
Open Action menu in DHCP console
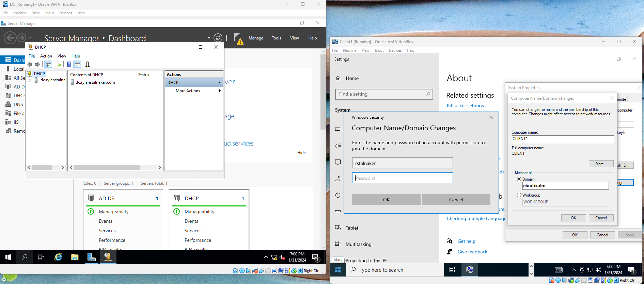tap(46, 56)
